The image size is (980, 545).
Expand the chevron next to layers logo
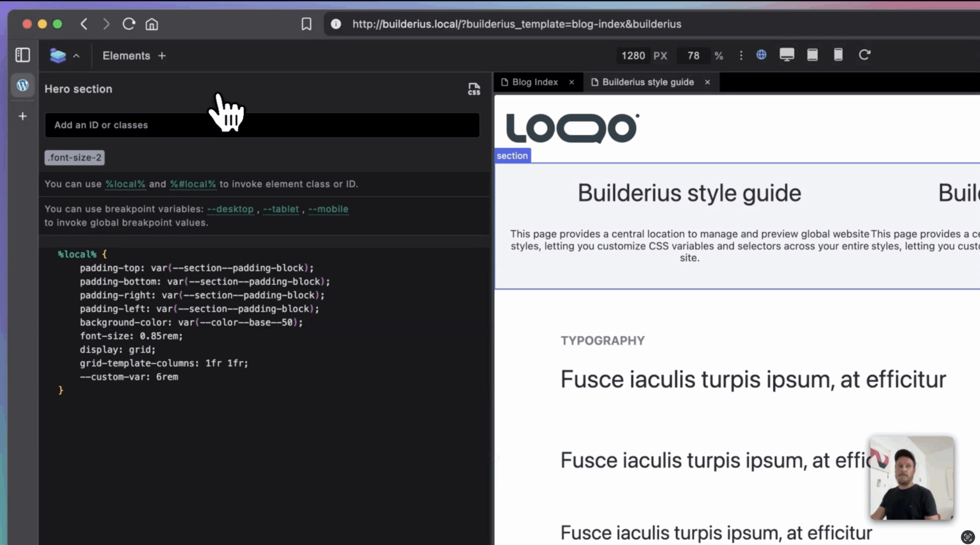coord(77,56)
